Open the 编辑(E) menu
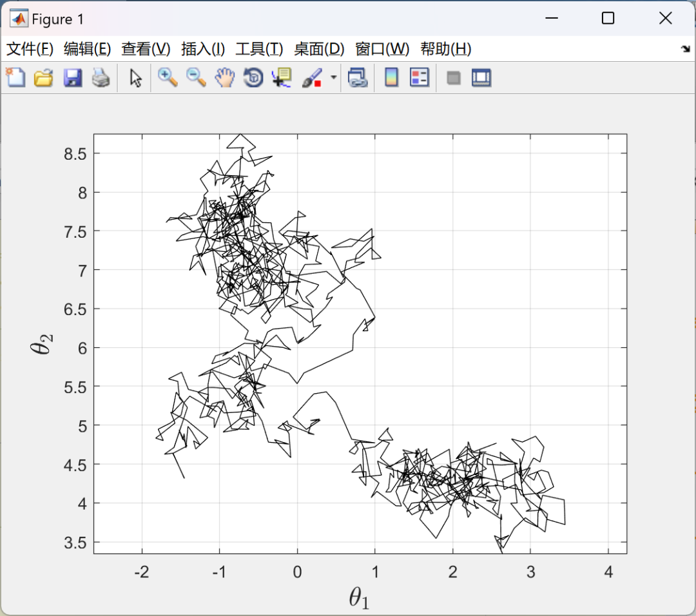The image size is (696, 616). (x=88, y=49)
